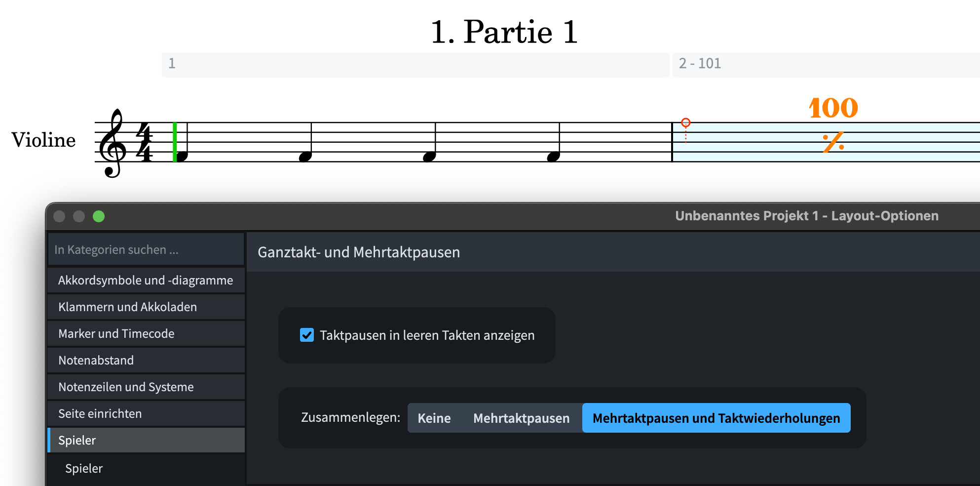Click the 2 - 101 bar range marker
The image size is (980, 486).
click(x=700, y=64)
